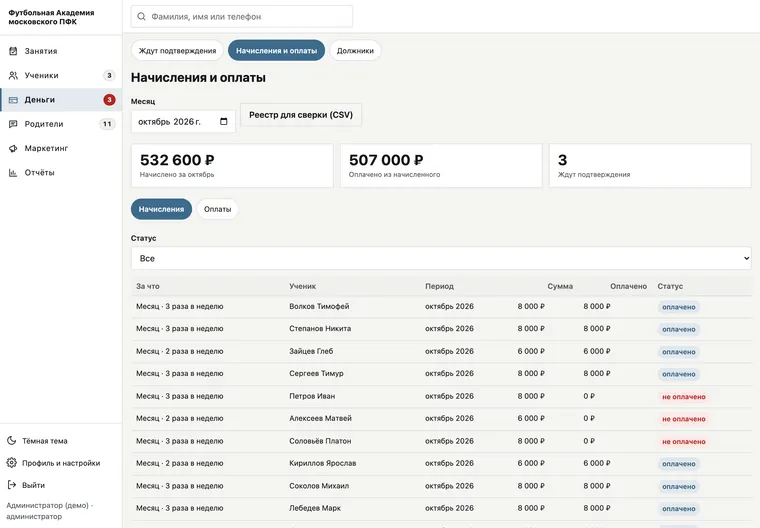Click the Деньги card icon
Image resolution: width=760 pixels, height=528 pixels.
click(13, 100)
